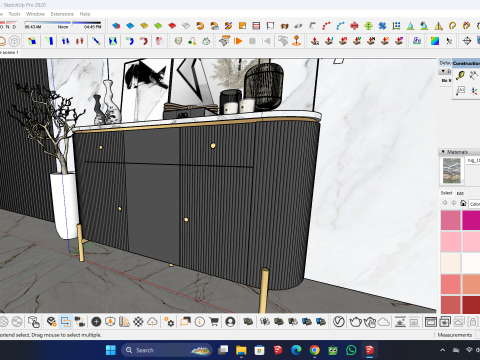Click the black plus circle icon
The height and width of the screenshot is (360, 480).
[x=96, y=322]
